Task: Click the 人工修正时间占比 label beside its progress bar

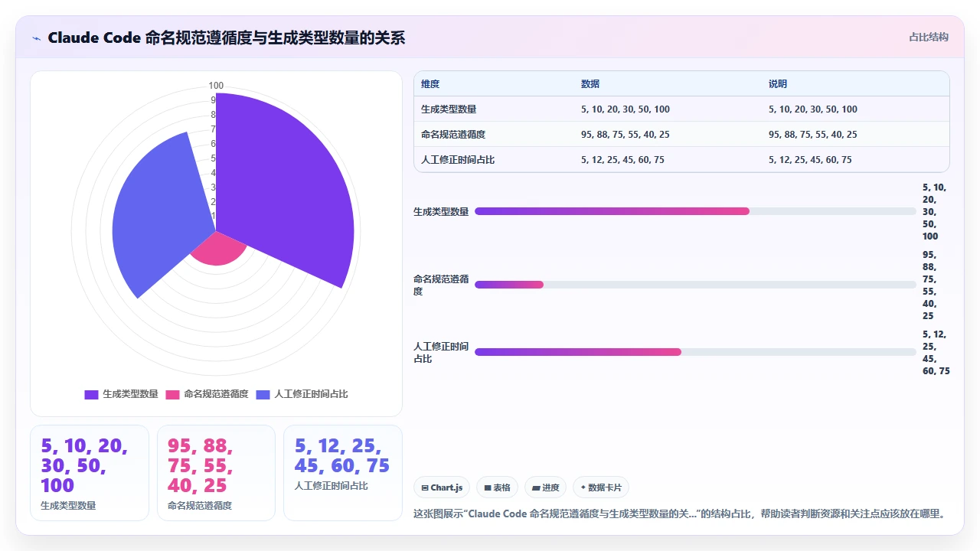Action: (x=441, y=353)
